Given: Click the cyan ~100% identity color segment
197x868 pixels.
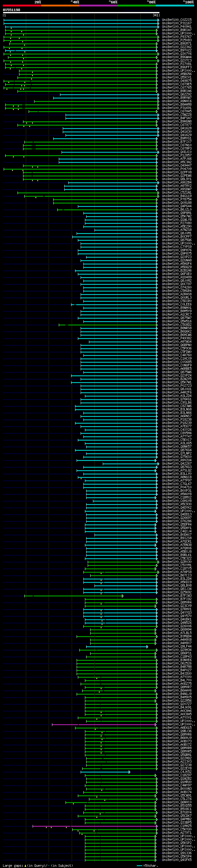Looking at the screenshot, I should [175, 6].
